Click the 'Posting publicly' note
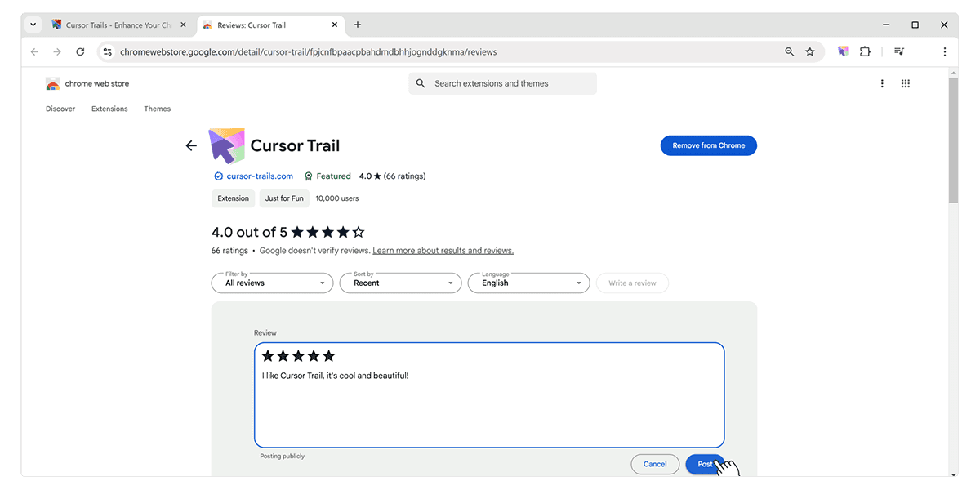Viewport: 980px width, 490px height. (282, 456)
